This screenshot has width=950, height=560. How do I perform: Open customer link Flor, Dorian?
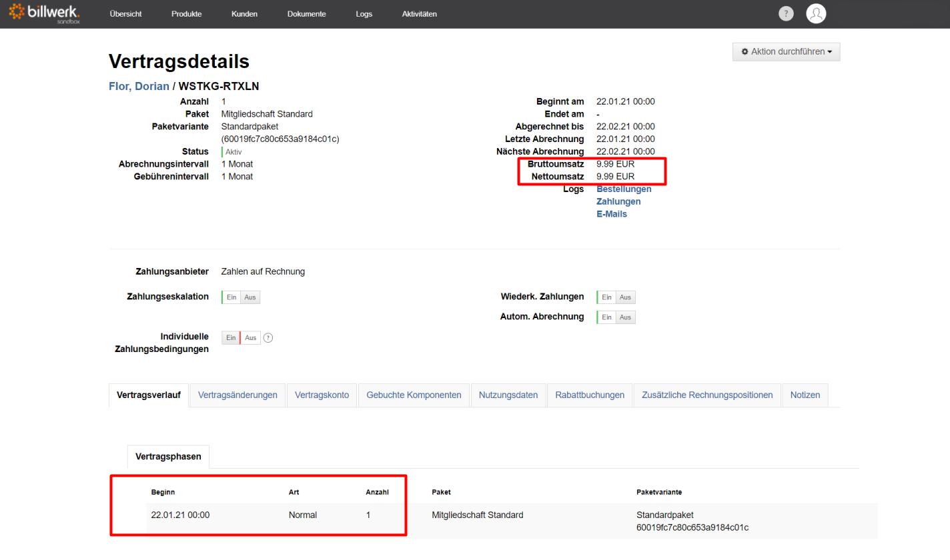click(139, 86)
